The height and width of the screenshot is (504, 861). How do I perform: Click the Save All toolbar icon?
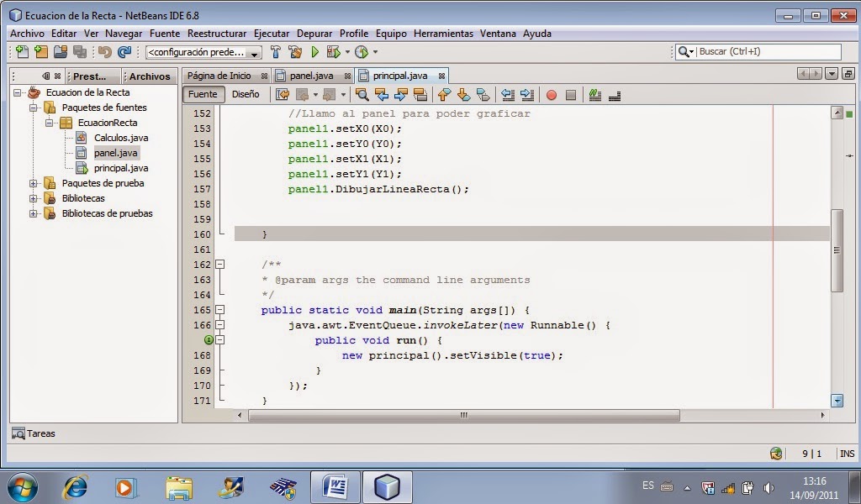(x=80, y=52)
